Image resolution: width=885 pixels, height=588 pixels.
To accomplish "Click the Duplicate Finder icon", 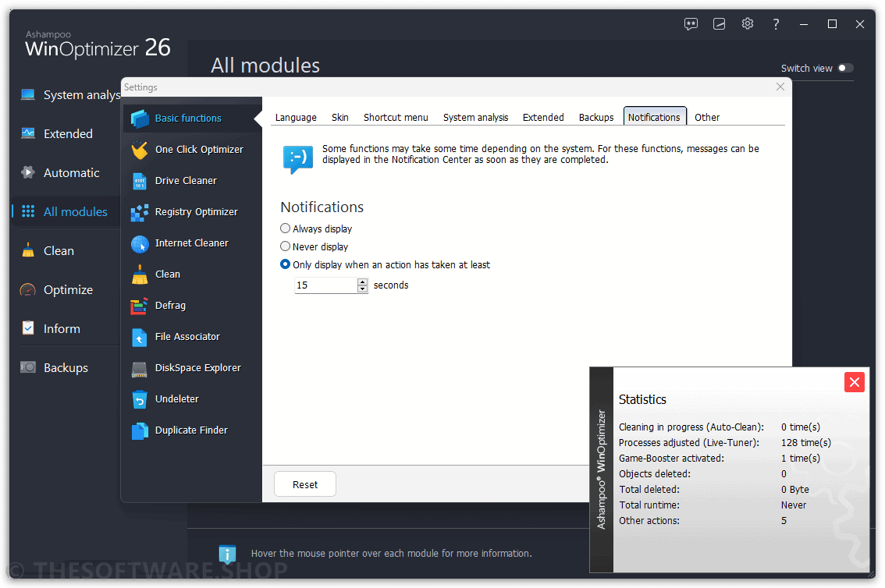I will tap(140, 430).
